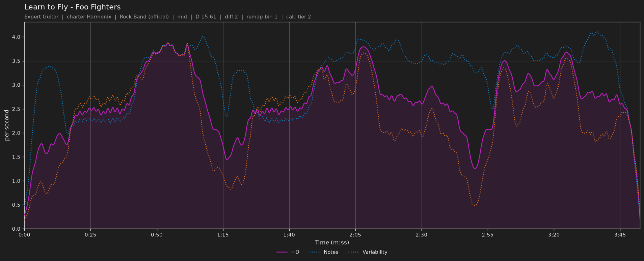Click the "Variability" legend entry
This screenshot has width=644, height=261.
click(368, 252)
